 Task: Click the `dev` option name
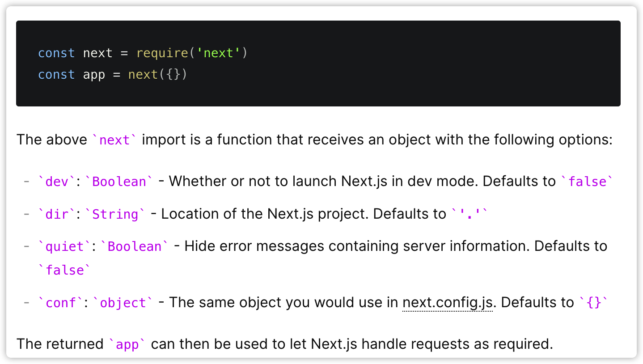(x=56, y=182)
